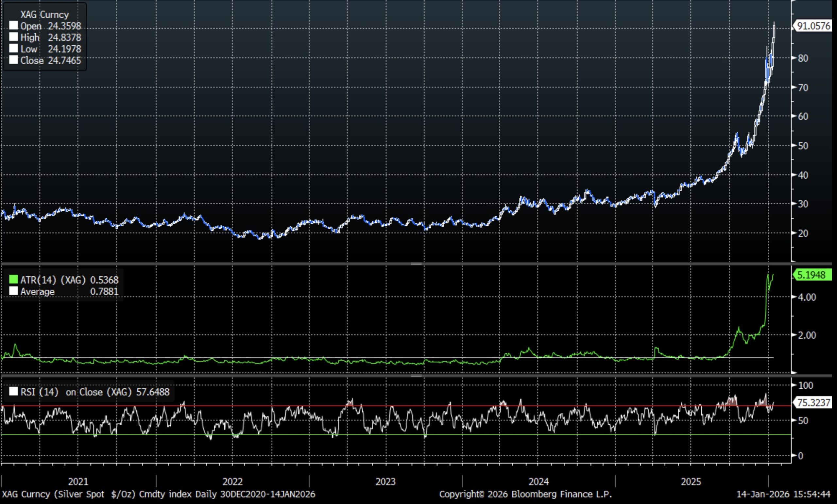This screenshot has width=837, height=504.
Task: Click the 80 label on the price axis
Action: click(x=803, y=58)
